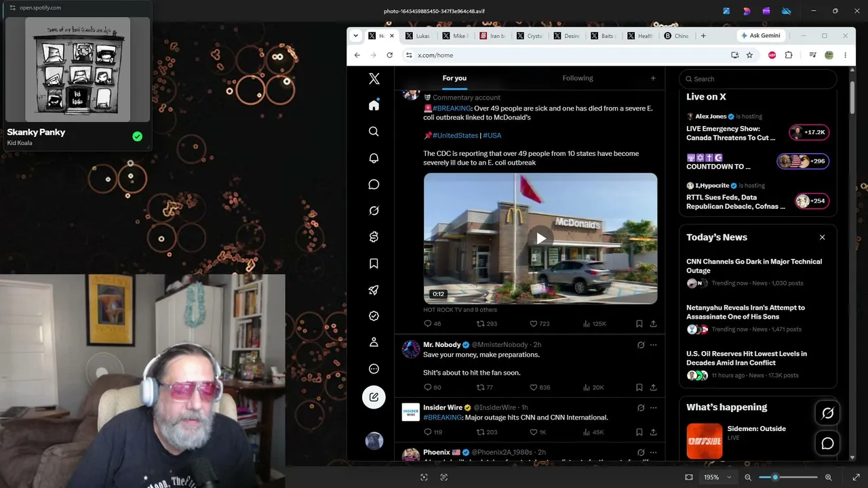
Task: Dismiss the Today's News panel
Action: coord(822,237)
